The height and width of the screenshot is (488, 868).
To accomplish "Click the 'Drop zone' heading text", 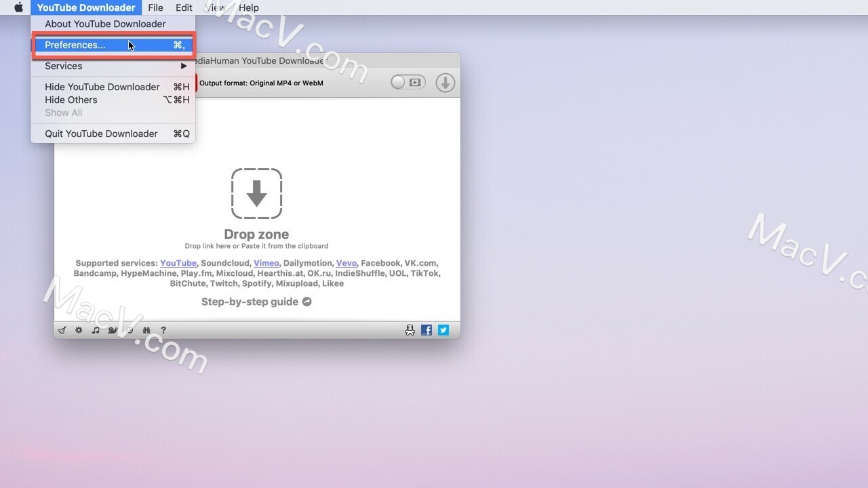I will click(x=256, y=234).
